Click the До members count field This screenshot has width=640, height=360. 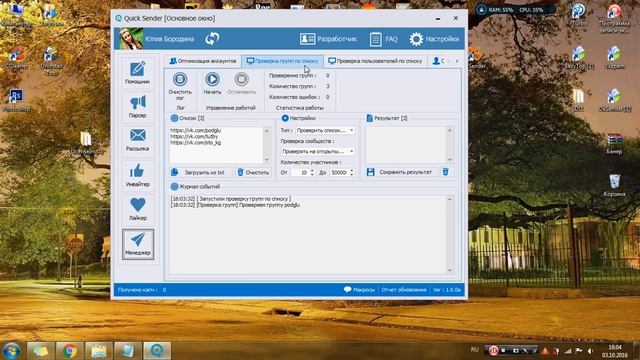coord(338,173)
